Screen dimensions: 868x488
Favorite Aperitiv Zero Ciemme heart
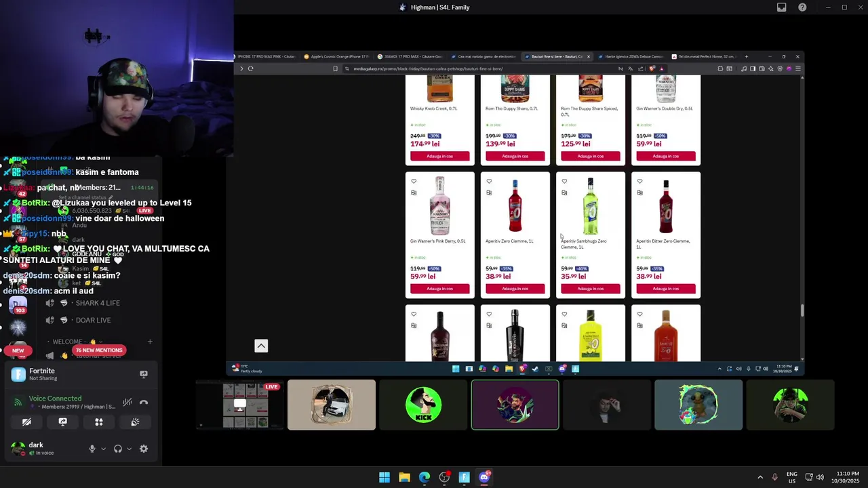tap(489, 182)
